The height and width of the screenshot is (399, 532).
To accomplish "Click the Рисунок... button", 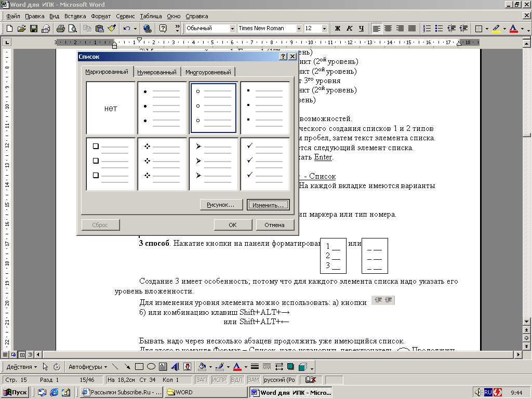I will 220,205.
